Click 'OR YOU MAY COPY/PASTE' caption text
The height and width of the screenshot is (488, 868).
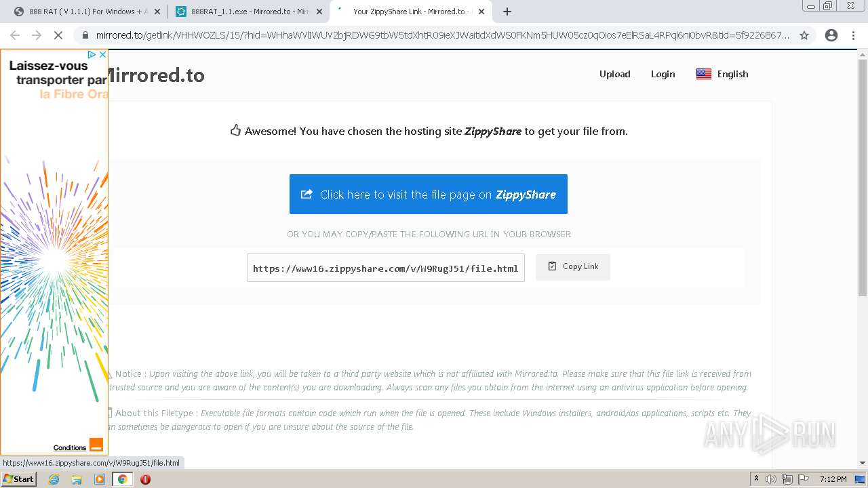[x=429, y=234]
